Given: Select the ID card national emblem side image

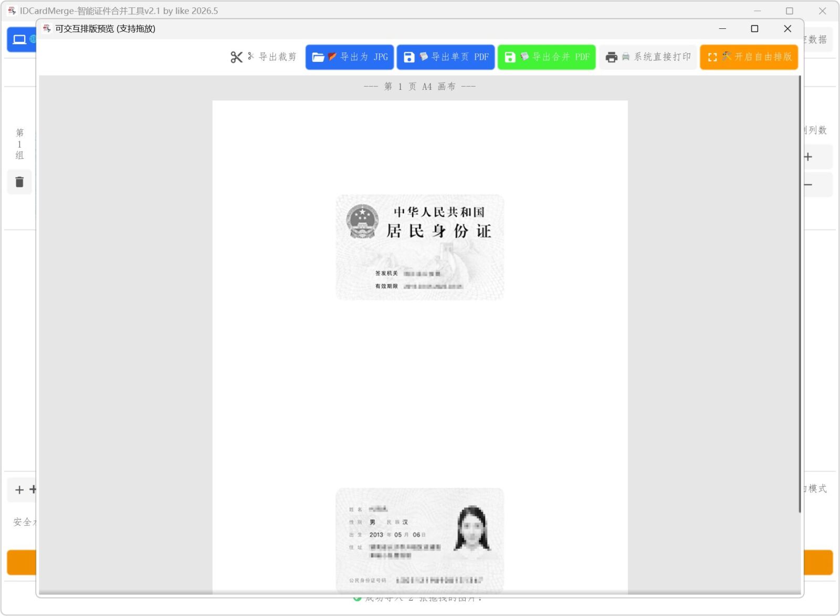Looking at the screenshot, I should pyautogui.click(x=420, y=247).
